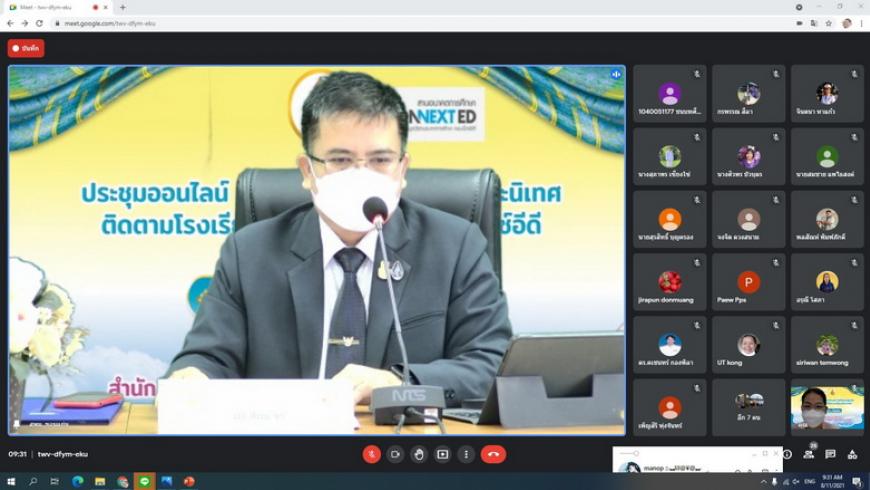Screen dimensions: 870x490
Task: Open Chrome's three-dot menu
Action: (861, 23)
